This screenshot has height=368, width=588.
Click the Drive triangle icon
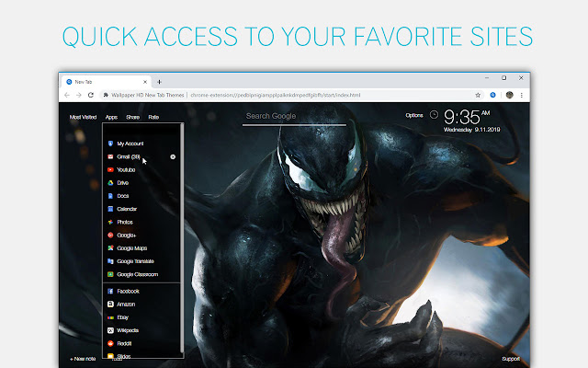point(110,183)
